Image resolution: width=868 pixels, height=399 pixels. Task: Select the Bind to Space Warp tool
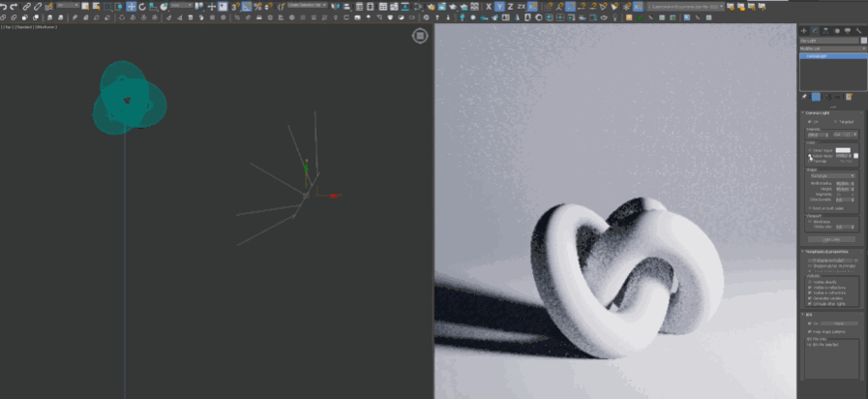pyautogui.click(x=48, y=7)
